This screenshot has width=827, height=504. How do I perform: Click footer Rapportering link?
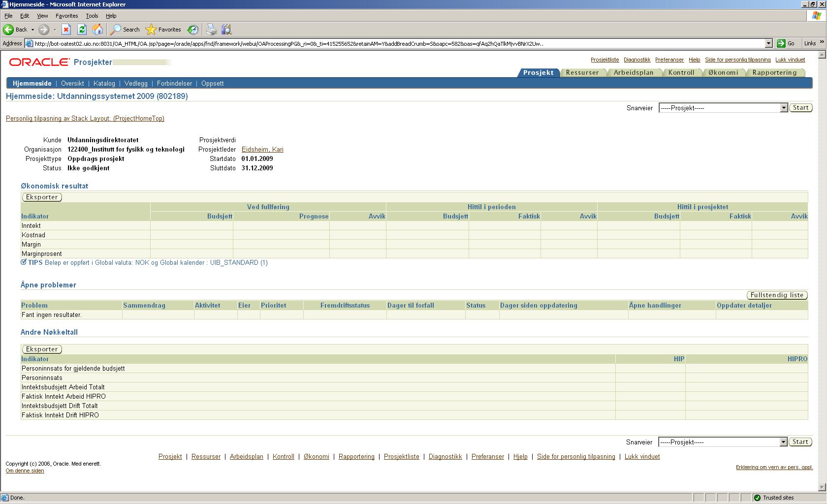point(356,456)
